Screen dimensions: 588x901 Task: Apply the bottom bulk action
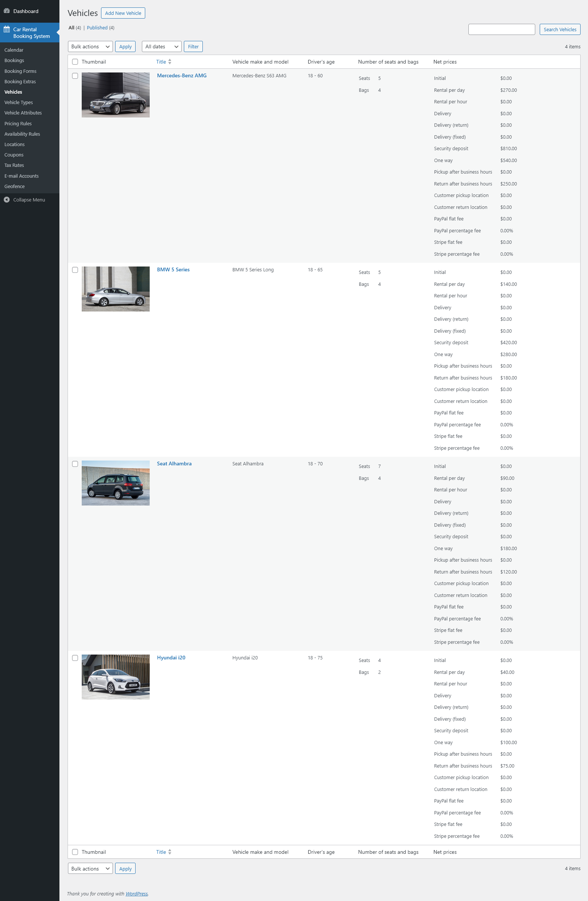pos(125,868)
